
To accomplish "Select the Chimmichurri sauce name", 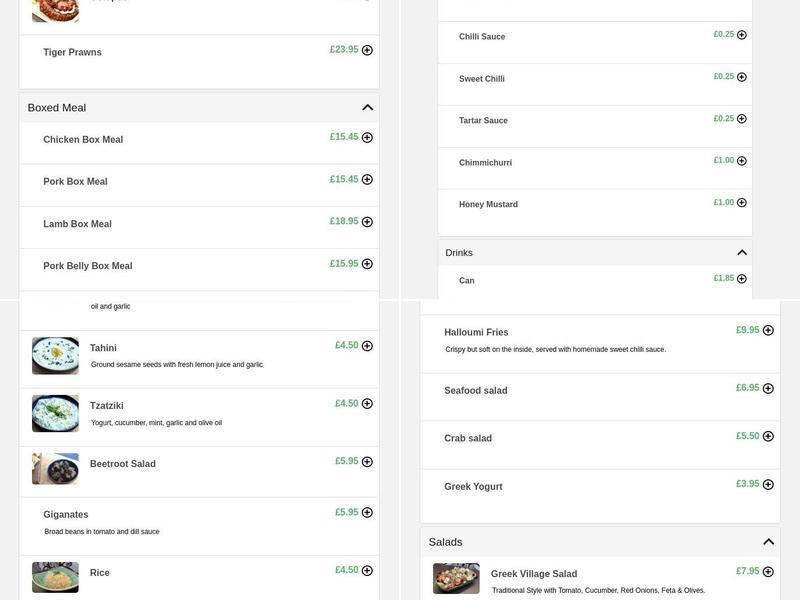I will [485, 163].
